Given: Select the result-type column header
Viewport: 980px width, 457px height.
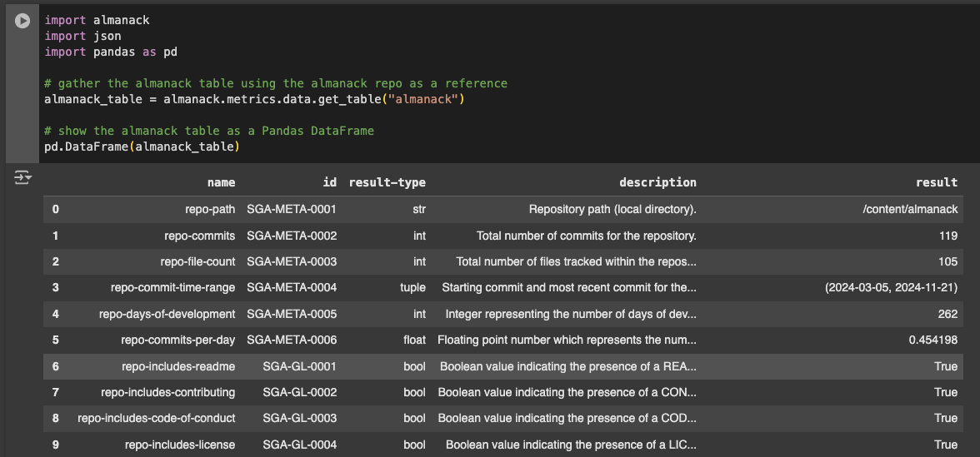Looking at the screenshot, I should (387, 182).
